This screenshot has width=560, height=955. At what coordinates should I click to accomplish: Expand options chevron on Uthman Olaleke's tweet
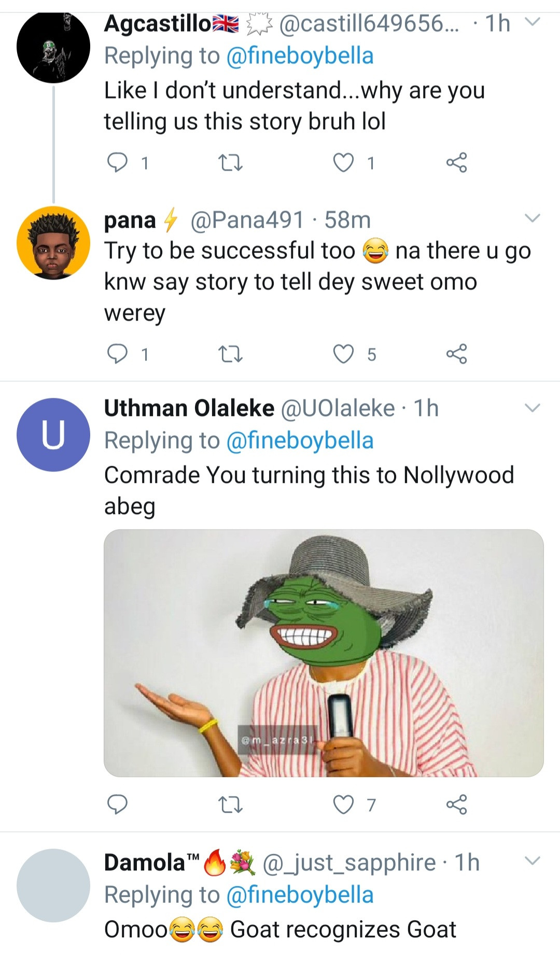click(533, 408)
